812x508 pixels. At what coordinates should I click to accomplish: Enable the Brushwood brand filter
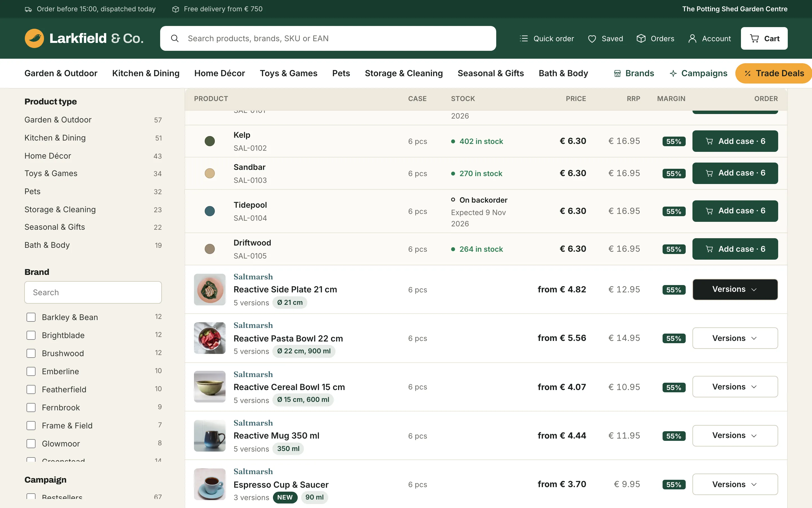coord(31,353)
